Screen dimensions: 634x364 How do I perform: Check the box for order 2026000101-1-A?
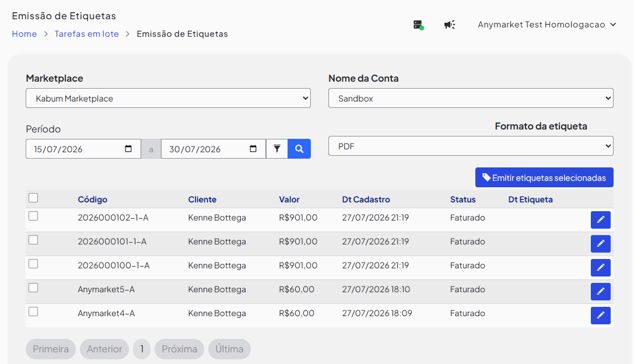34,240
